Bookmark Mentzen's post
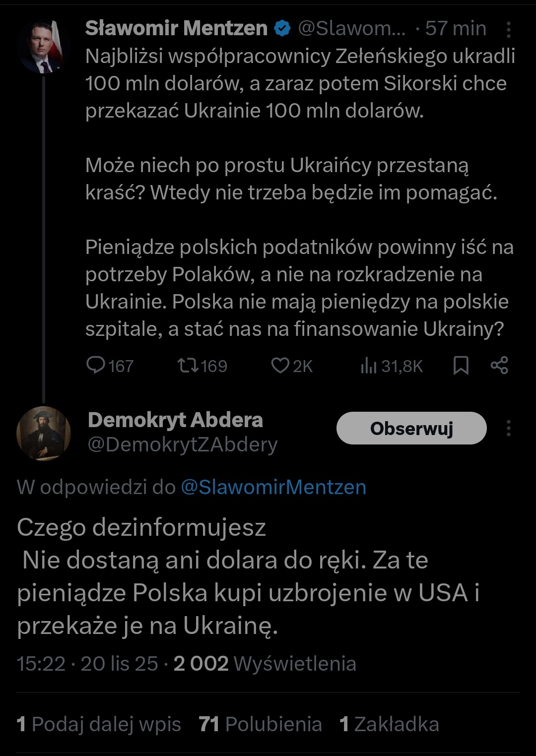This screenshot has height=756, width=536. 461,366
